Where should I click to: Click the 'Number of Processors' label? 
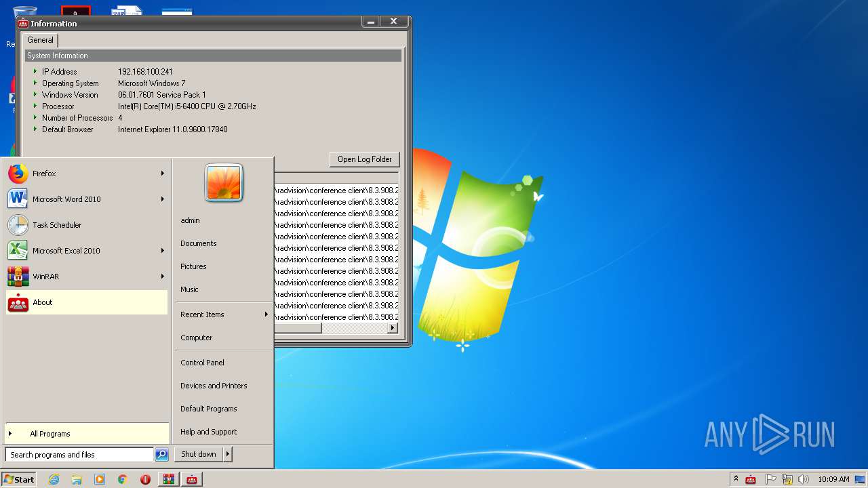[x=77, y=118]
